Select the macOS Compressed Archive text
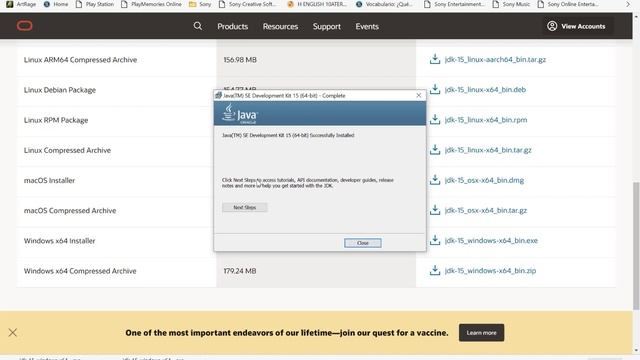Image resolution: width=640 pixels, height=360 pixels. point(70,211)
